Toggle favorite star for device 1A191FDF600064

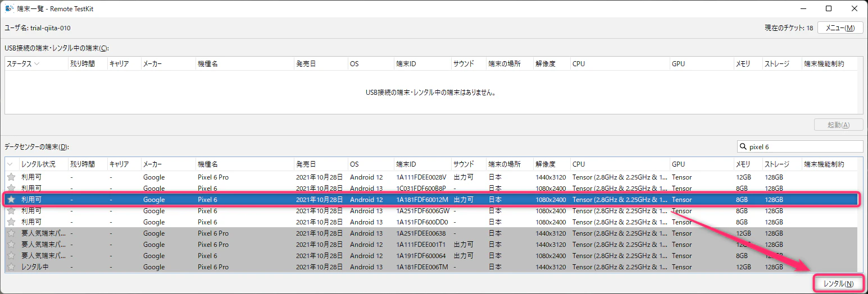pyautogui.click(x=11, y=256)
